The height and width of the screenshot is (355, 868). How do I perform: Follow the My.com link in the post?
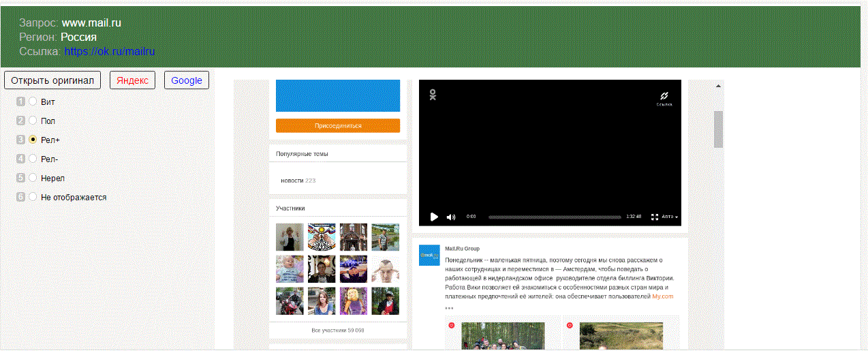coord(662,296)
